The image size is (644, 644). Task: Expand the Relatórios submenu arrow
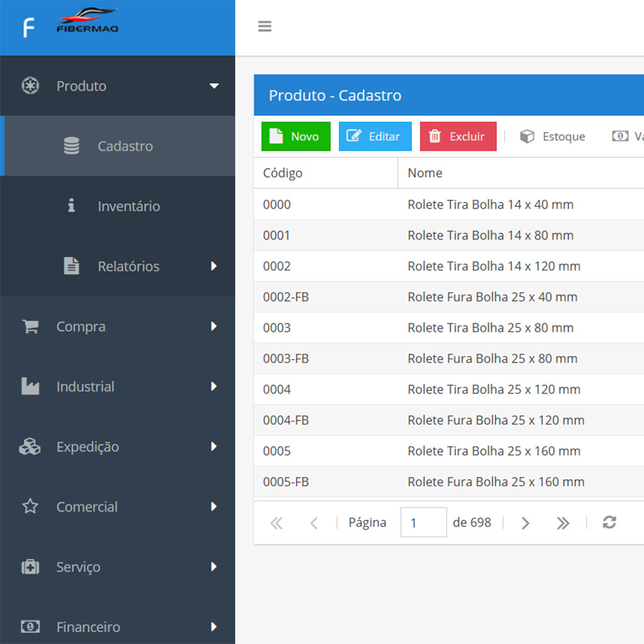click(213, 266)
